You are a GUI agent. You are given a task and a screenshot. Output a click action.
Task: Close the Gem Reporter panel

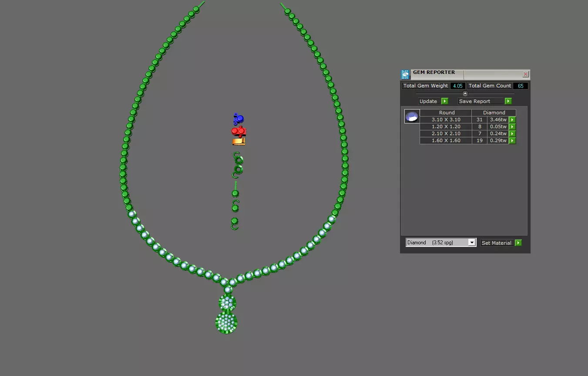526,74
